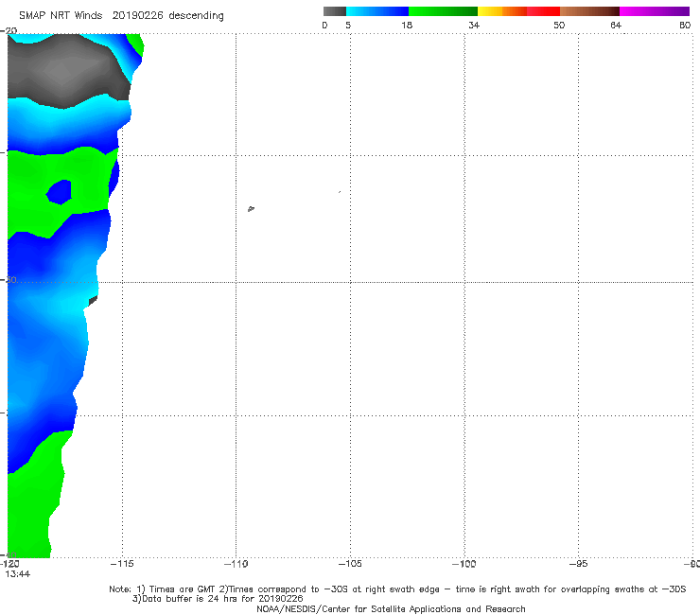Click the magenta-purple segment of the color bar

(x=655, y=11)
